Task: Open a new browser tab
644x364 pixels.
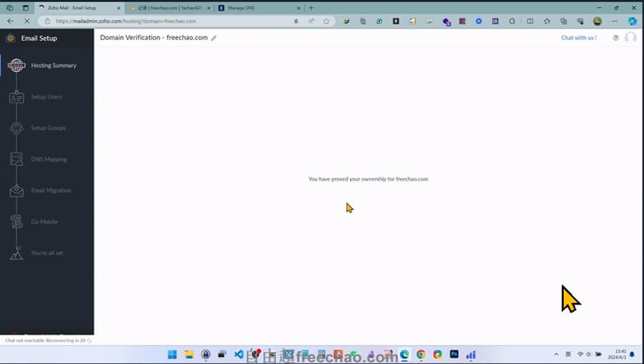Action: (311, 8)
